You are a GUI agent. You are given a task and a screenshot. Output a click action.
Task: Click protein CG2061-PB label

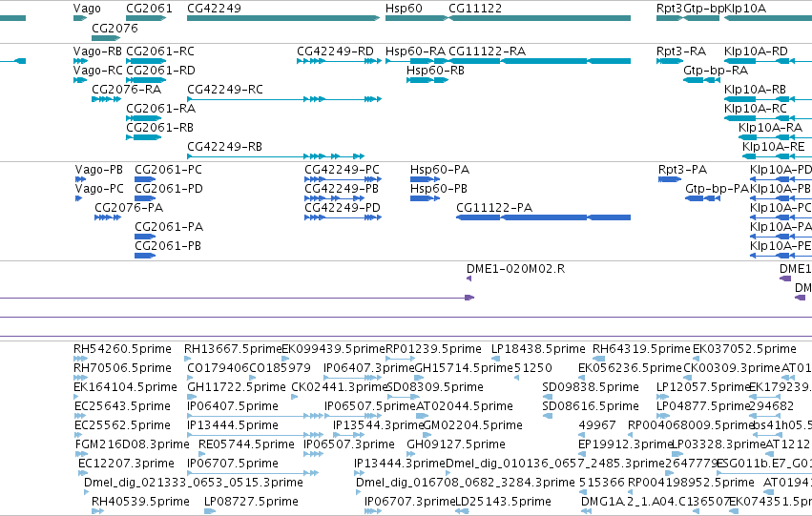[x=168, y=246]
